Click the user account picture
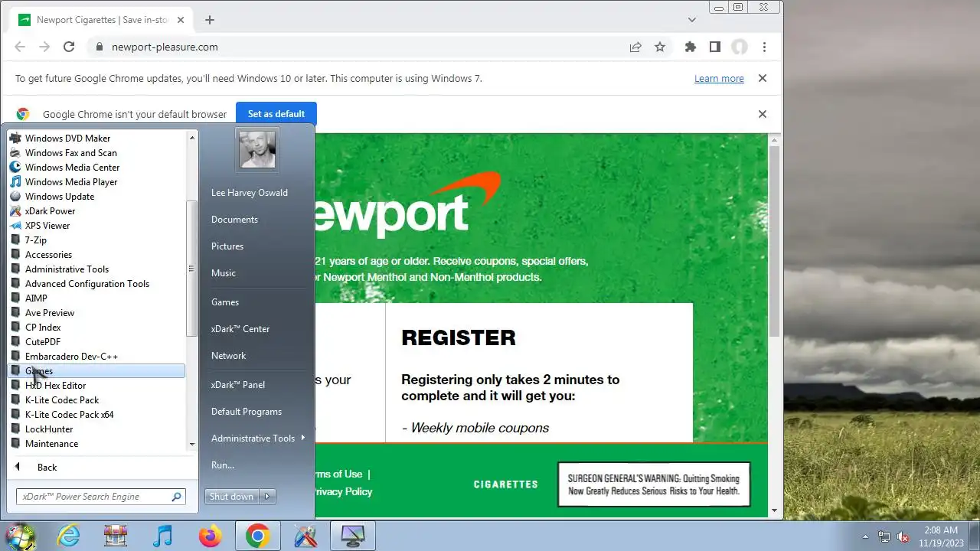Image resolution: width=980 pixels, height=551 pixels. 257,149
